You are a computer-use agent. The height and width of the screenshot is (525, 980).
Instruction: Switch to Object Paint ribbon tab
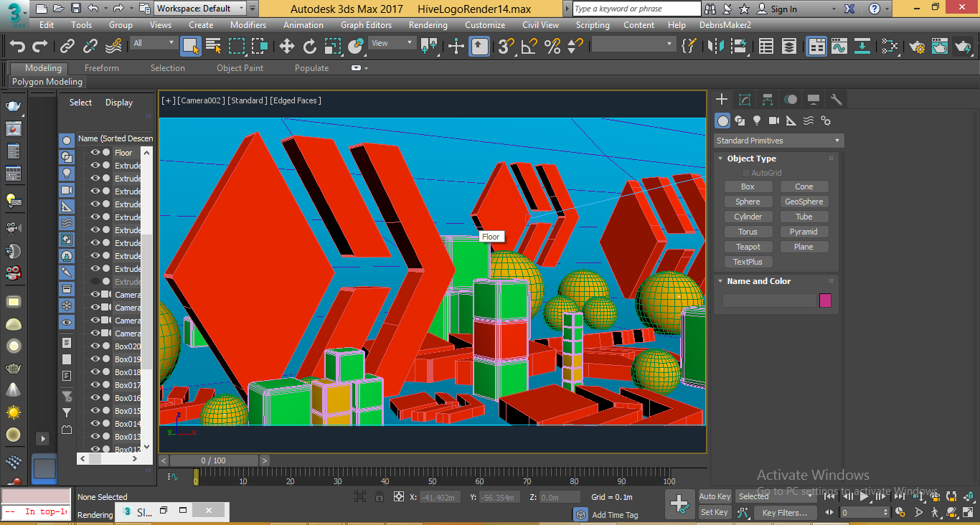[240, 68]
